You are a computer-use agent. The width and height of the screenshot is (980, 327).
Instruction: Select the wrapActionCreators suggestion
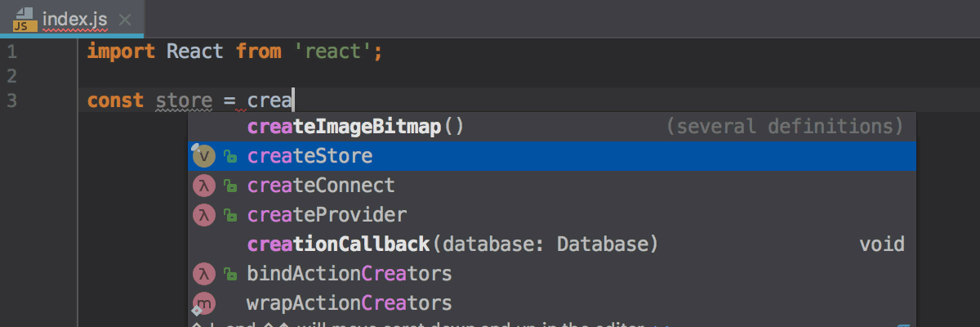click(x=349, y=303)
